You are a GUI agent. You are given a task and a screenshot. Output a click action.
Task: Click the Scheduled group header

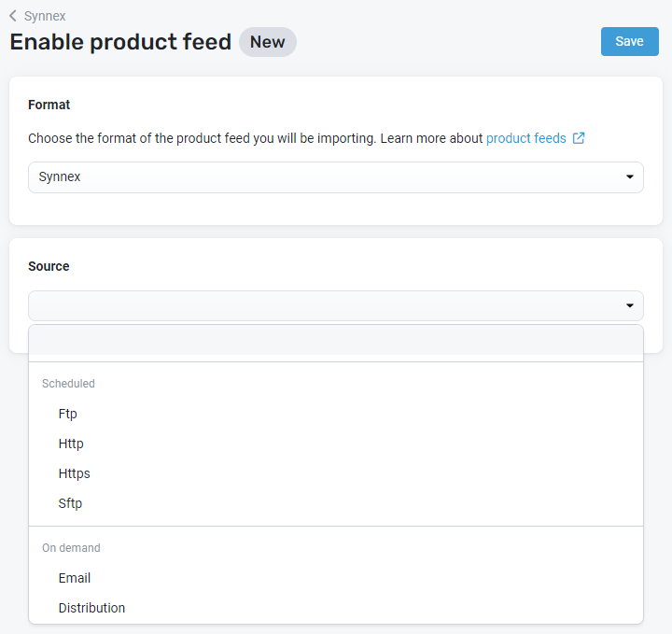[68, 383]
